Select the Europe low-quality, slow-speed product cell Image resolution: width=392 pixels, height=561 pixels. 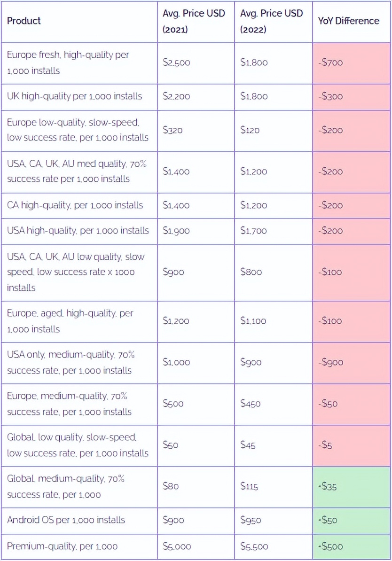click(x=77, y=130)
